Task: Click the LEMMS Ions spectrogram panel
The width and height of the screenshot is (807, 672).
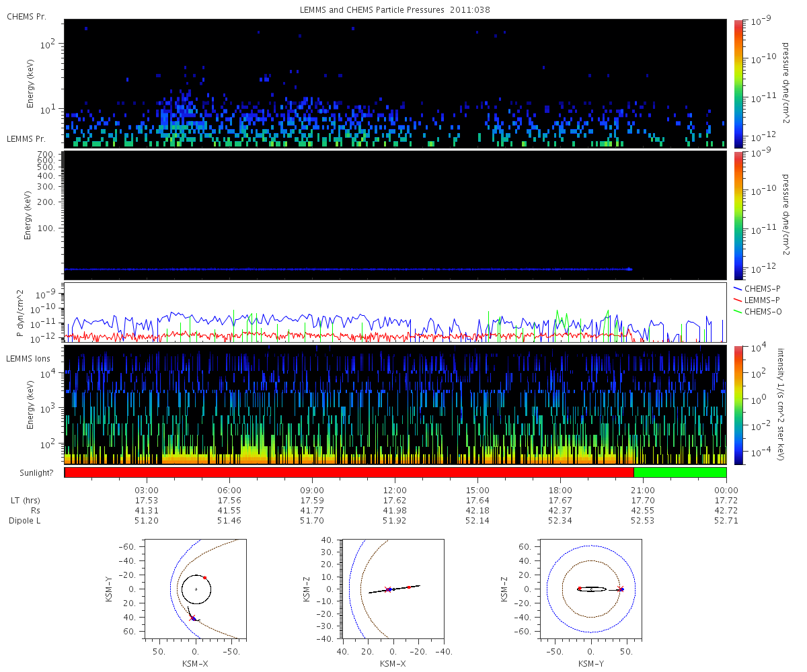Action: [x=395, y=405]
